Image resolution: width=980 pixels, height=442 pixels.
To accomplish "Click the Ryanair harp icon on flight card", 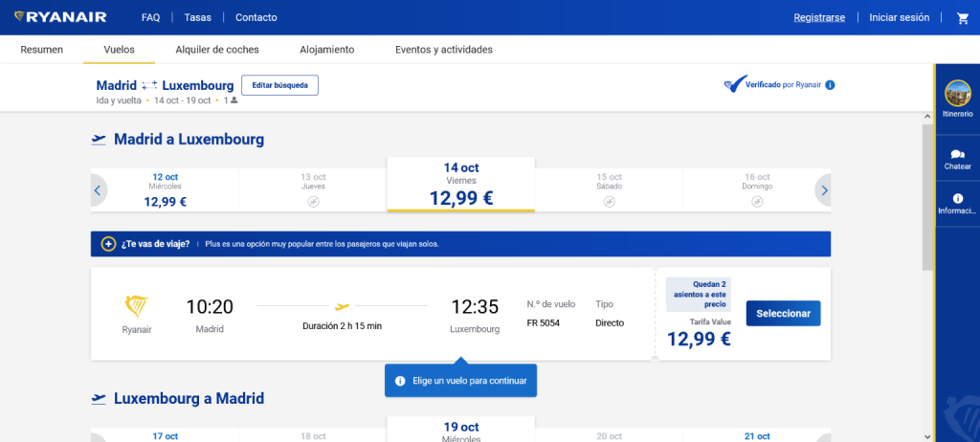I will (x=137, y=307).
